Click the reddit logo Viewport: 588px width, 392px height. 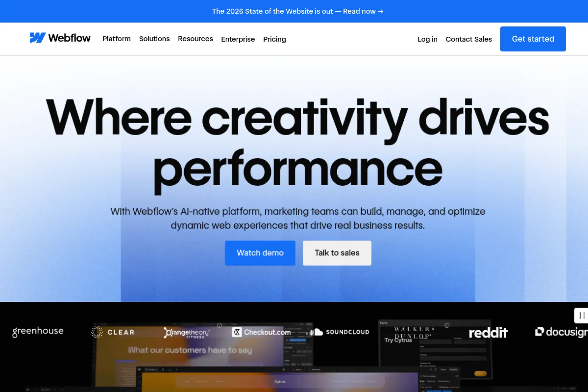(489, 332)
